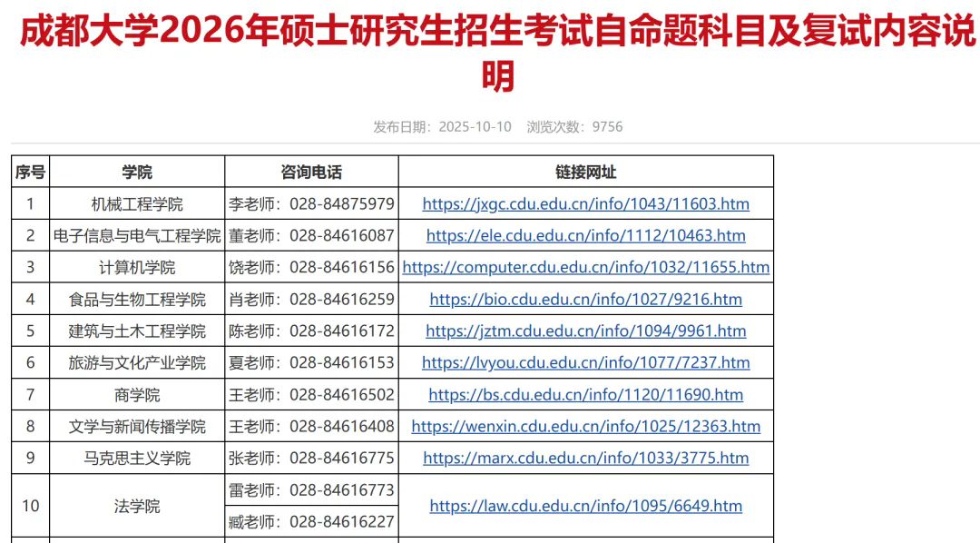980x543 pixels.
Task: Click the 浏览次数 9756 view counter
Action: pyautogui.click(x=574, y=127)
